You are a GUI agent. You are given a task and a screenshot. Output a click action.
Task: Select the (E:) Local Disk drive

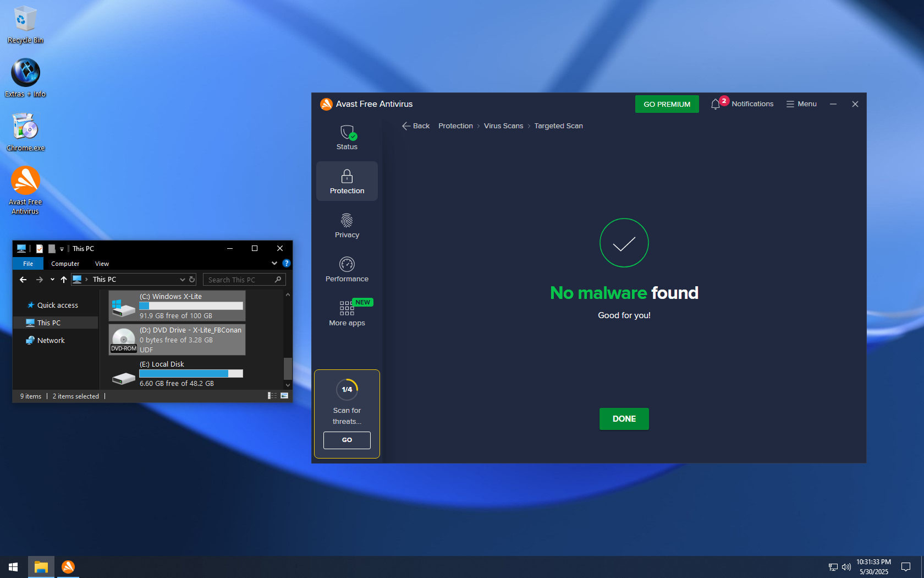tap(177, 374)
